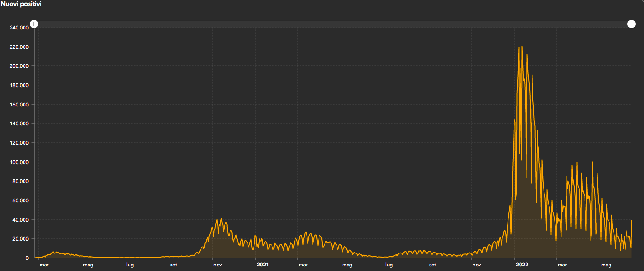Grab the left range slider handle
This screenshot has width=644, height=271.
point(34,24)
